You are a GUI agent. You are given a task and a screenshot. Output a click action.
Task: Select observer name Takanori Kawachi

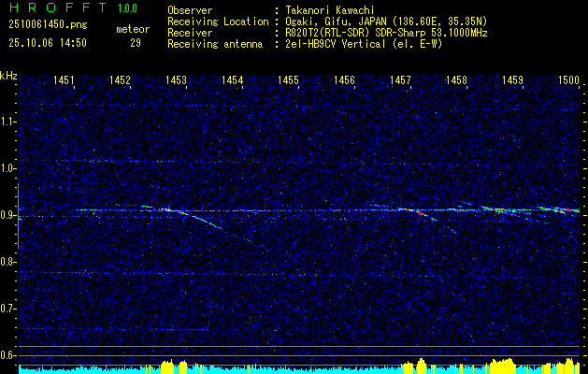pos(328,10)
